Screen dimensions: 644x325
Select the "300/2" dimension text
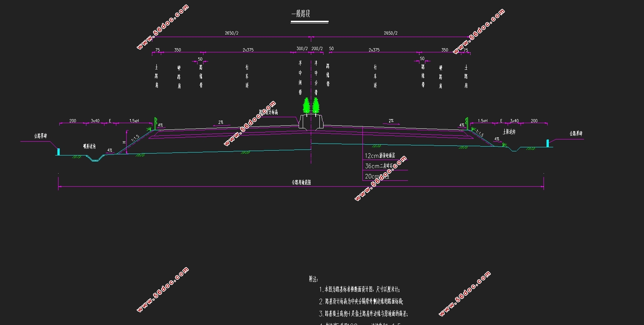pyautogui.click(x=302, y=49)
